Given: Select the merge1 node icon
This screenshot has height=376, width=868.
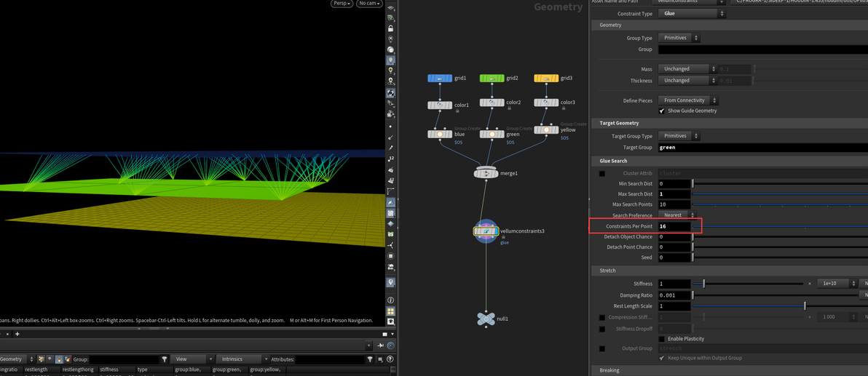Looking at the screenshot, I should tap(487, 173).
